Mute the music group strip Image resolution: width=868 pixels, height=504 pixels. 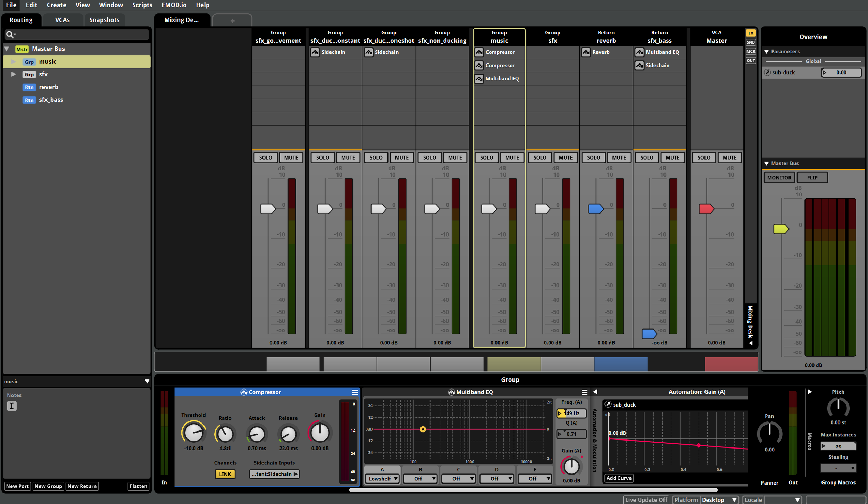click(x=512, y=157)
